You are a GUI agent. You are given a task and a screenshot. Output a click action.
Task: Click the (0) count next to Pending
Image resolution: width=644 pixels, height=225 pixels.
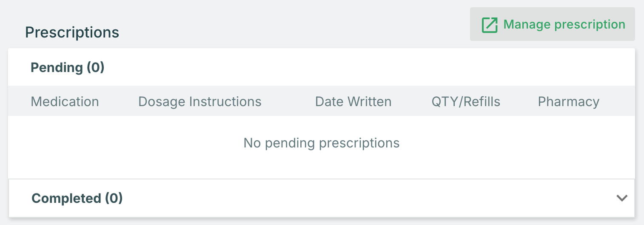click(95, 67)
